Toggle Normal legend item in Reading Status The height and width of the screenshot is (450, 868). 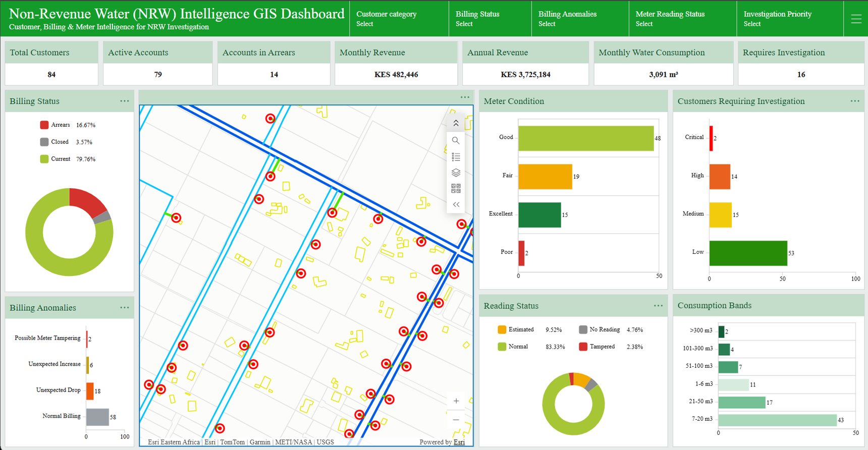531,347
